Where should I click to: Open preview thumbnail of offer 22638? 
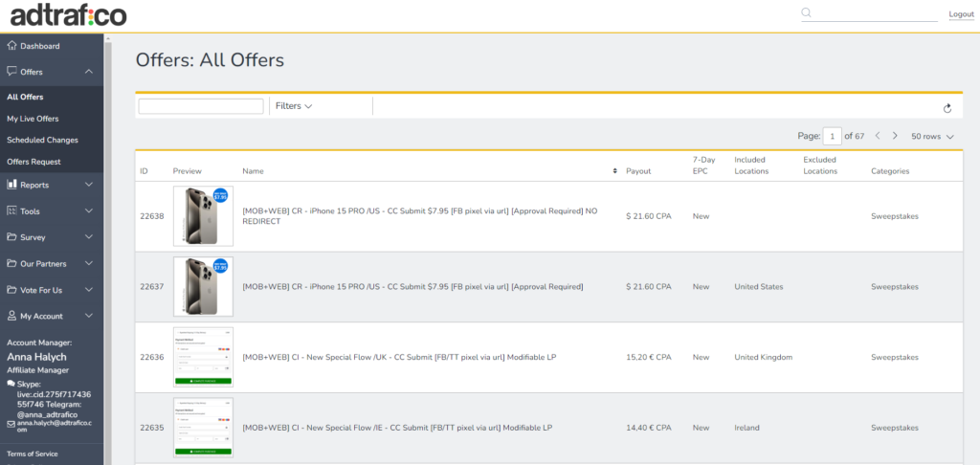tap(203, 216)
